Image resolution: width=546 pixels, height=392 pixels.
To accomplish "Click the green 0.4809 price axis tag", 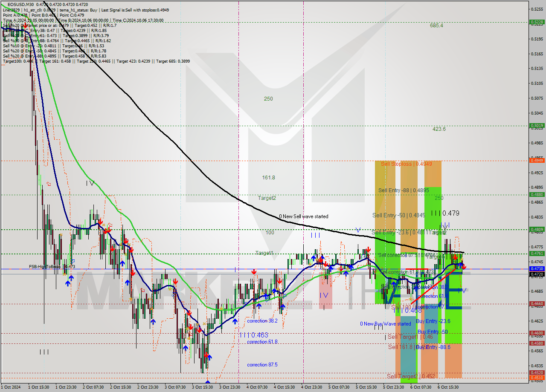I will pos(537,229).
